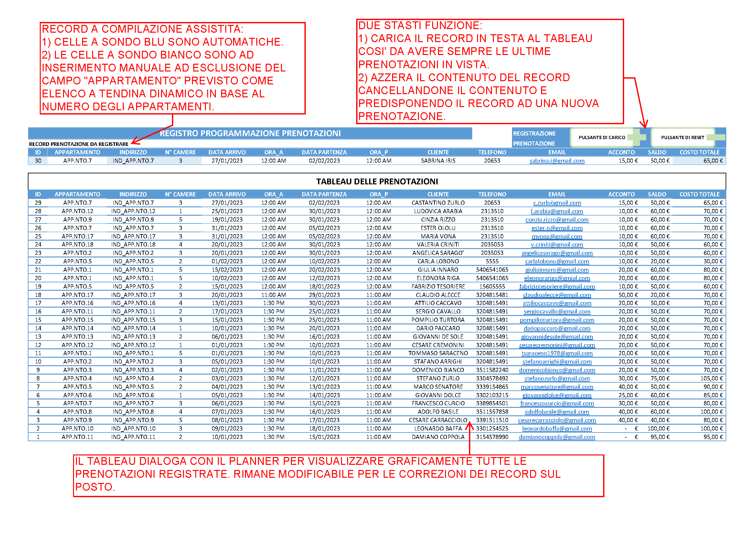Click the PULSANTE DI CARICO button
Image resolution: width=756 pixels, height=535 pixels.
[602, 137]
